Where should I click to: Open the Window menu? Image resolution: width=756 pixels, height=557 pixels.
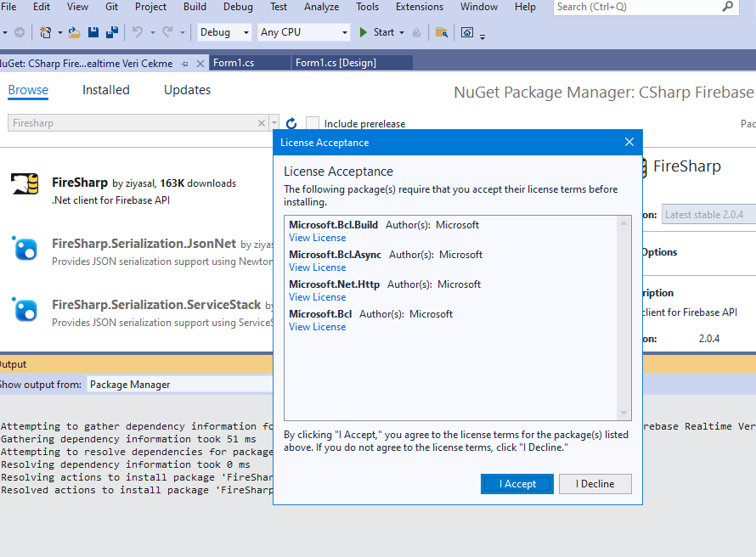pos(478,7)
